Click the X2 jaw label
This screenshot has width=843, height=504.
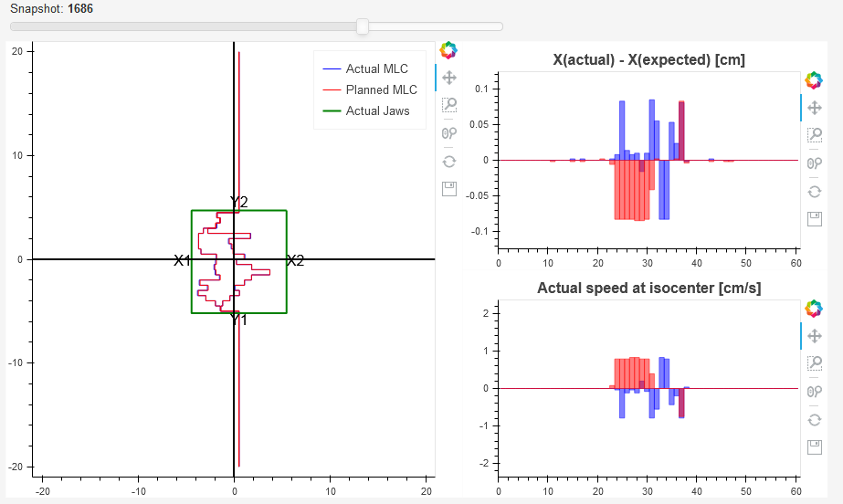click(295, 260)
